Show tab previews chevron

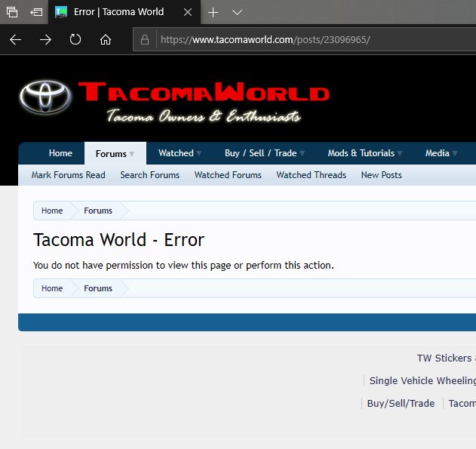(237, 12)
